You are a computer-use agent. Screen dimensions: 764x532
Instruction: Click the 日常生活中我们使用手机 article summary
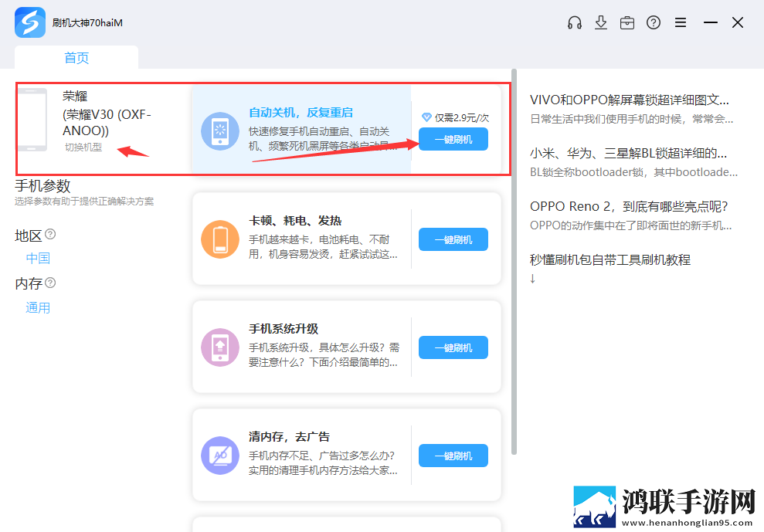pos(631,119)
